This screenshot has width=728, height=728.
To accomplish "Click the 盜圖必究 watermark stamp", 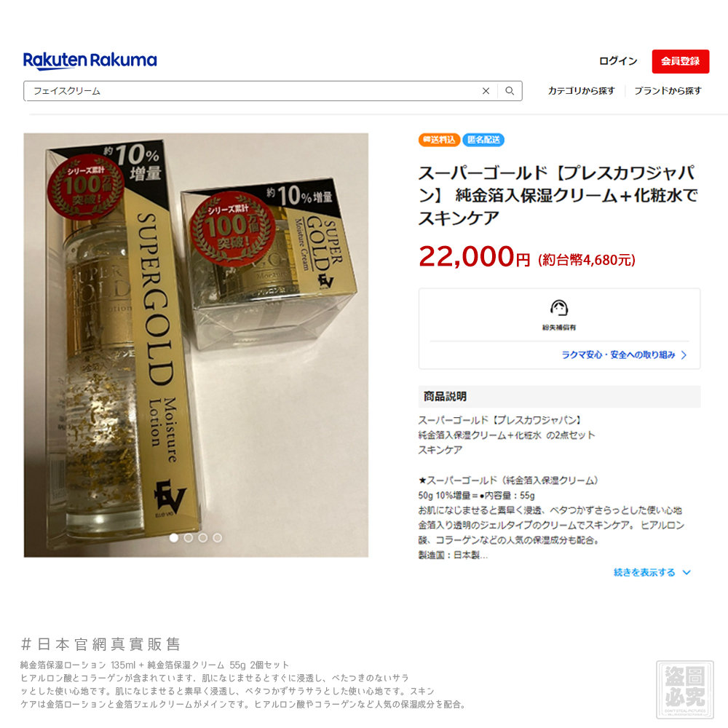I will (685, 689).
